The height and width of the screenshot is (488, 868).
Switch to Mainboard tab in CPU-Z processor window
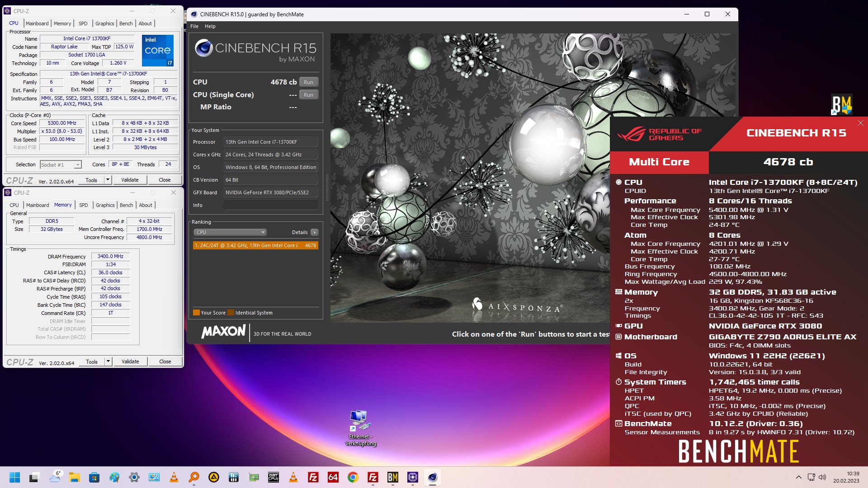[x=37, y=23]
